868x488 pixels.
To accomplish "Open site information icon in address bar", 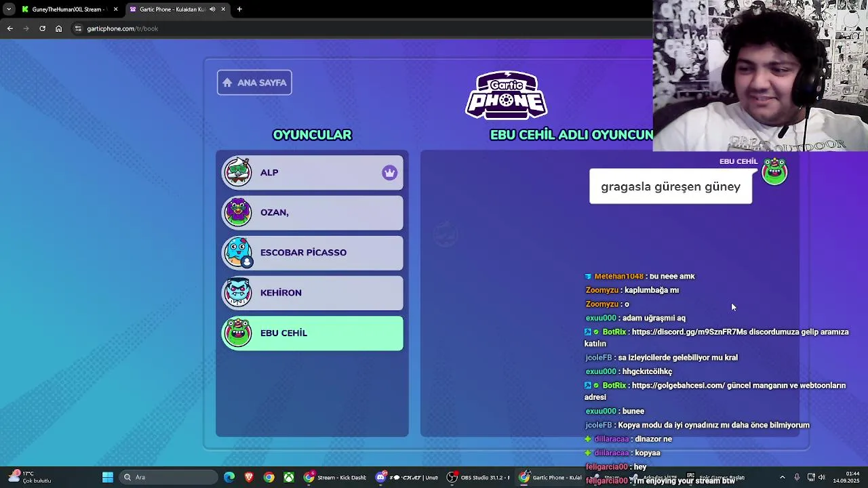I will pos(78,28).
